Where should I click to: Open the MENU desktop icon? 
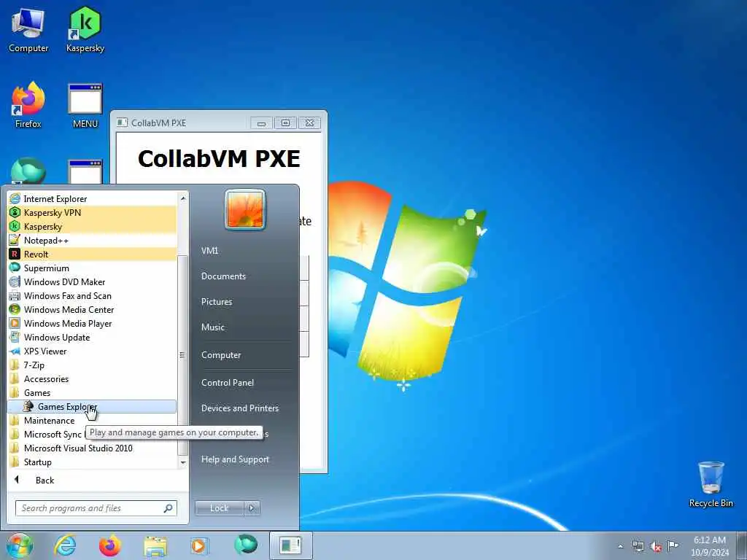click(x=85, y=106)
